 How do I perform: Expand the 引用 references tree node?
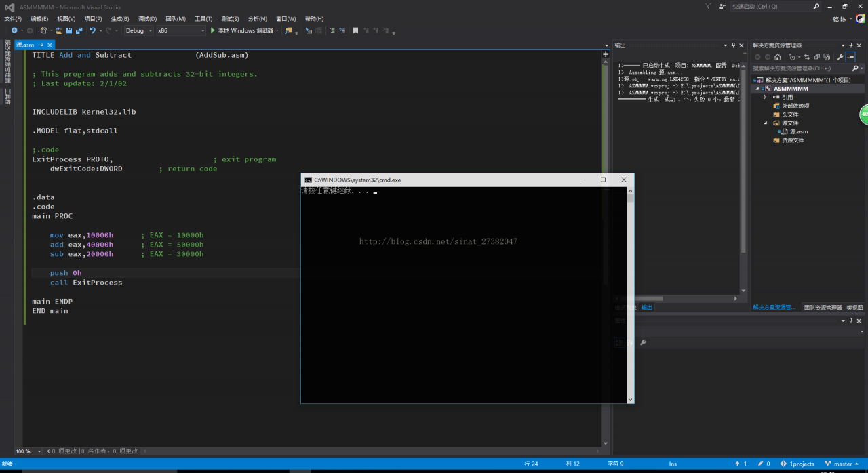point(766,97)
